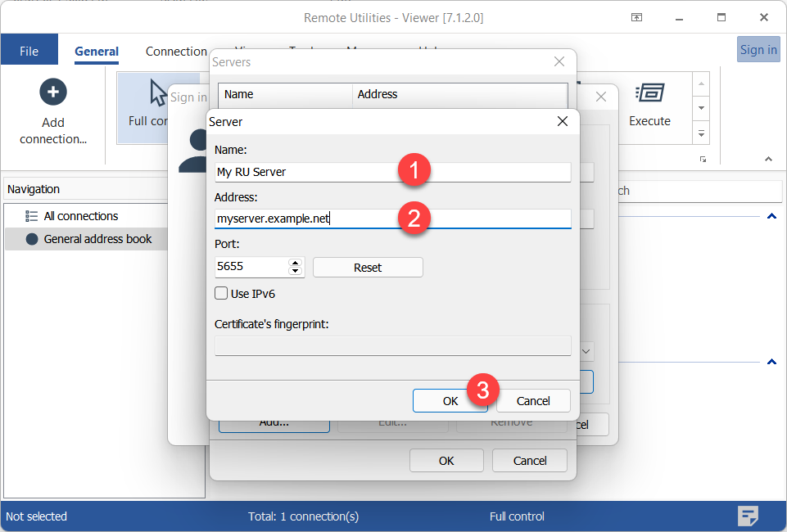Open the File menu tab
787x532 pixels.
tap(29, 51)
